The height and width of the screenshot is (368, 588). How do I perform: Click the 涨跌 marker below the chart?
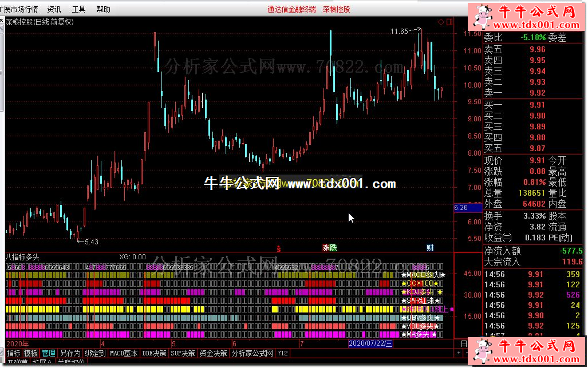tap(330, 247)
